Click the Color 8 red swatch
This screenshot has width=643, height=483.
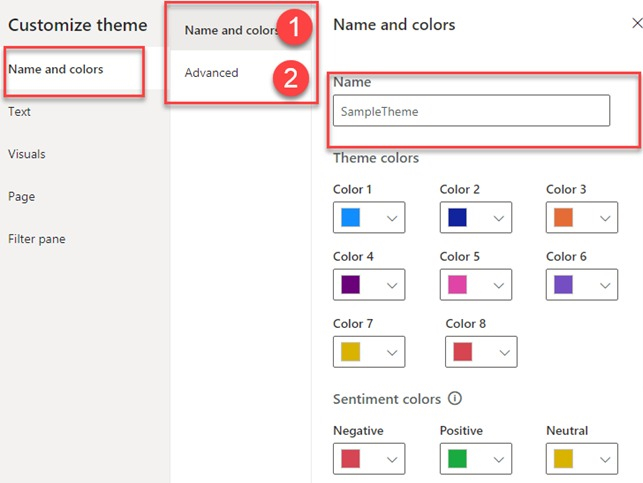tap(463, 352)
